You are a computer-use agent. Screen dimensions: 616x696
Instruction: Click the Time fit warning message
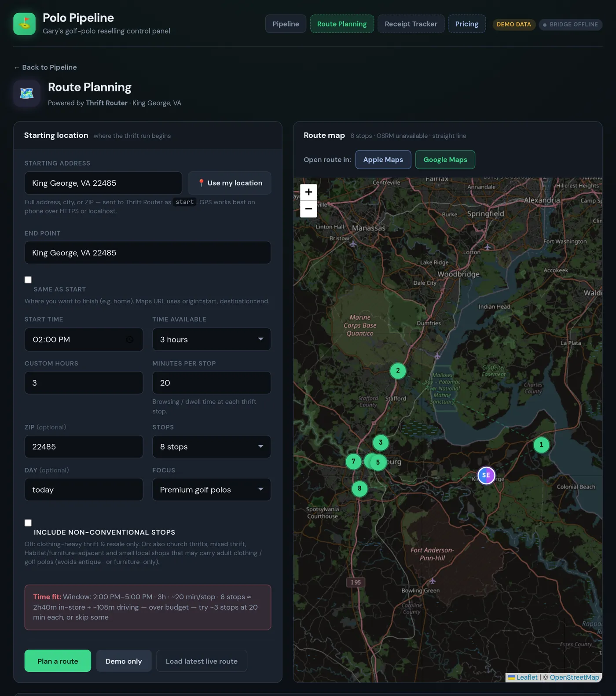[148, 608]
